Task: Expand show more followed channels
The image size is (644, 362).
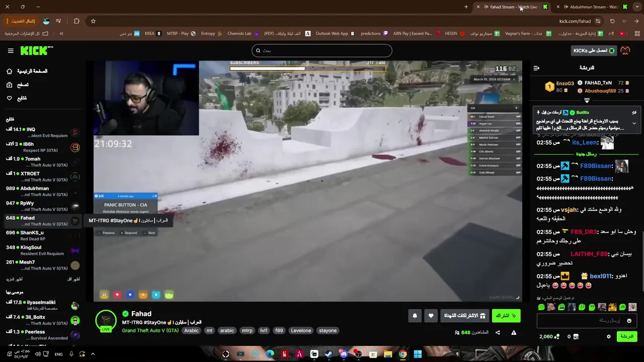Action: pos(14,279)
